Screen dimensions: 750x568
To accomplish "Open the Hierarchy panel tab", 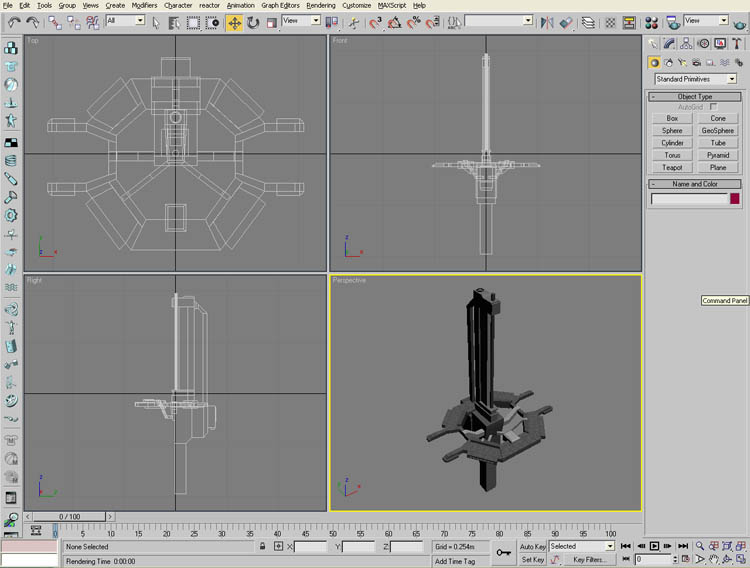I will pos(685,43).
